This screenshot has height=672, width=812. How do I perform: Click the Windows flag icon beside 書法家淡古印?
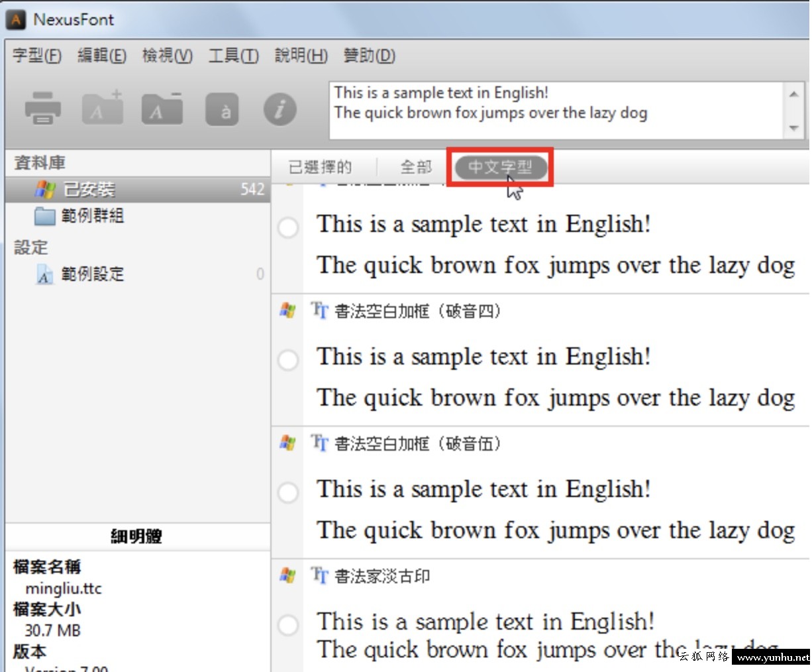(288, 575)
